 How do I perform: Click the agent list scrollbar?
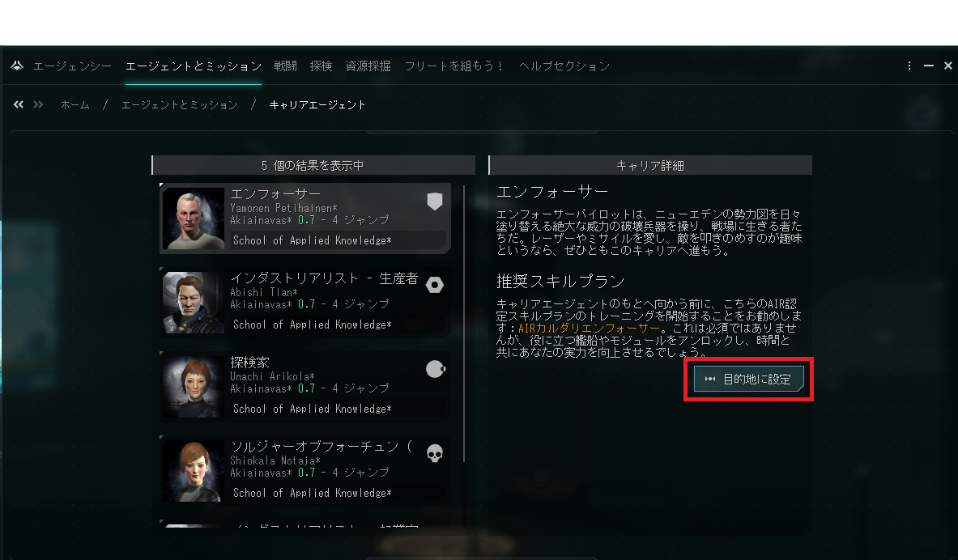coord(464,324)
